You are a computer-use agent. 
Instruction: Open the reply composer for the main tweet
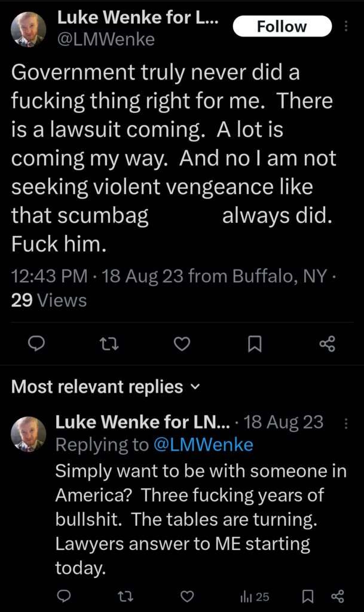click(37, 344)
